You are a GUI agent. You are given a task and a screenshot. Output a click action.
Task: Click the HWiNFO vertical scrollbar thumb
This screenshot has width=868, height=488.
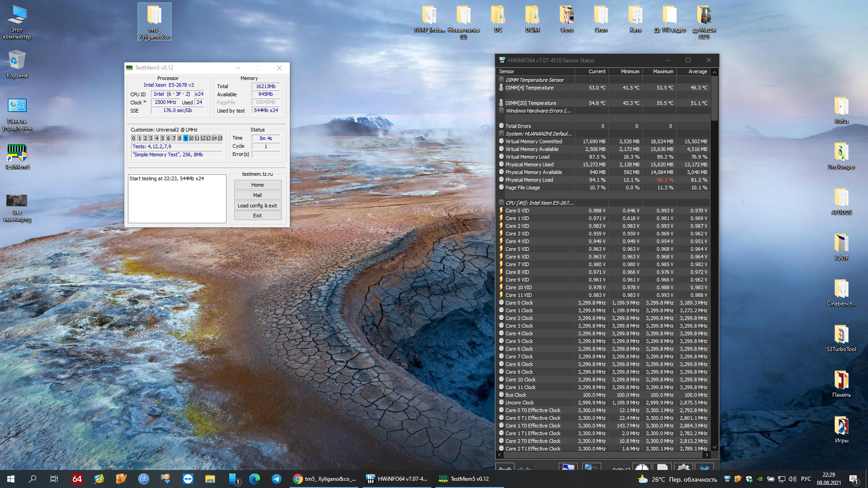click(714, 97)
